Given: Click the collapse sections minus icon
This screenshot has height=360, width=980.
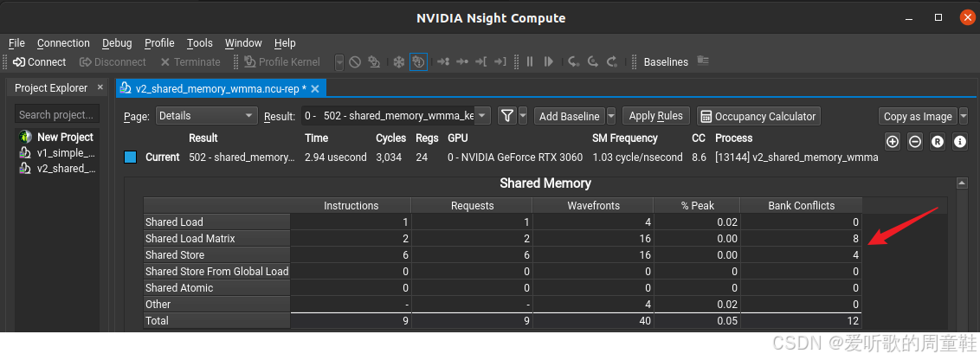Looking at the screenshot, I should click(915, 142).
